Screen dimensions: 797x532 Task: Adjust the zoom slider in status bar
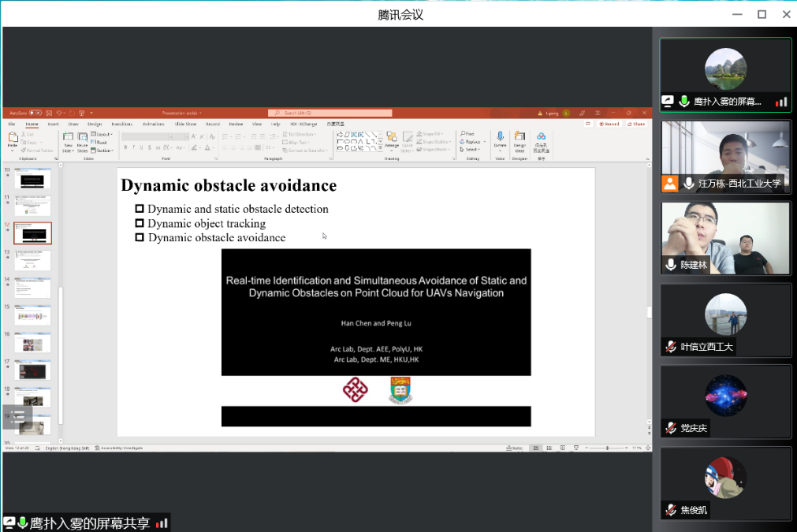click(607, 448)
